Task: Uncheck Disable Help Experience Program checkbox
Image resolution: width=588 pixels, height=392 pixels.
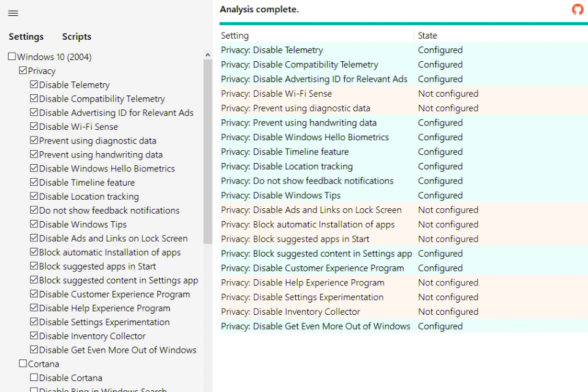Action: (x=34, y=307)
